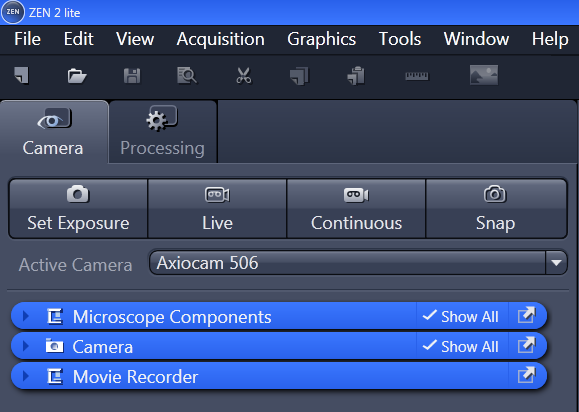The height and width of the screenshot is (412, 579).
Task: Click the Paste clipboard icon
Action: click(x=356, y=76)
